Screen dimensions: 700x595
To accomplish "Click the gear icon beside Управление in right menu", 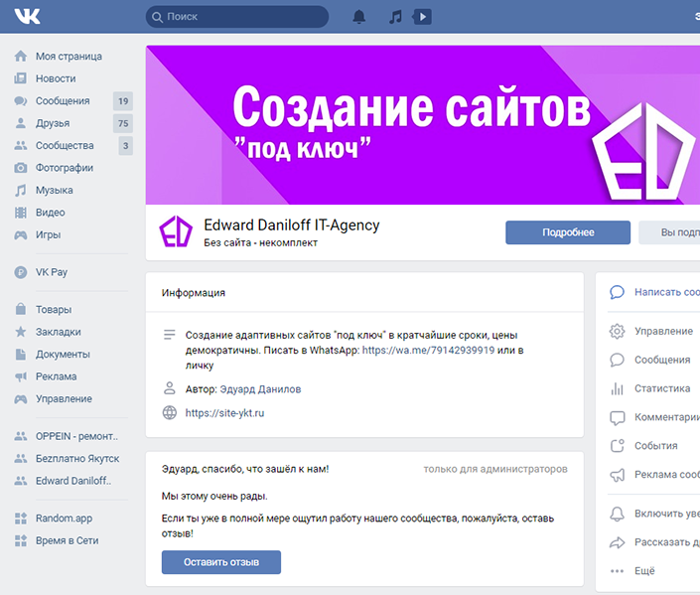I will [617, 331].
